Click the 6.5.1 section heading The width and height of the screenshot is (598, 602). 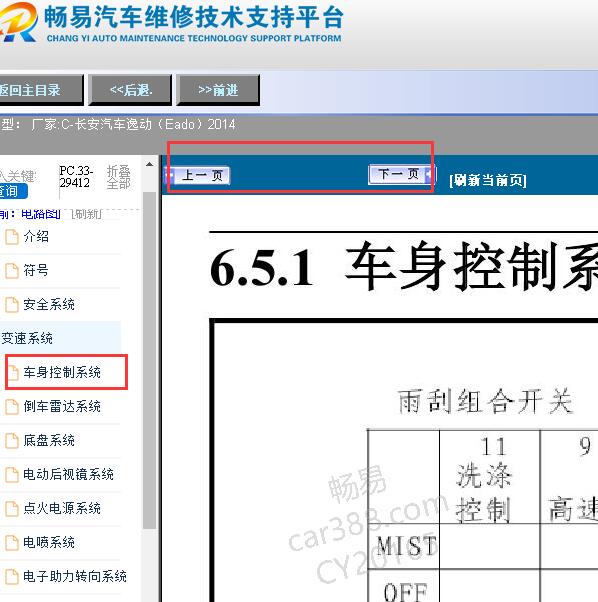pos(403,267)
